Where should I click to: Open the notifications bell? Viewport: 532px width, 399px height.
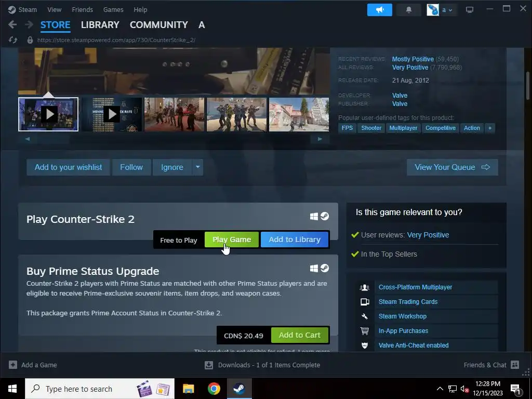click(409, 10)
